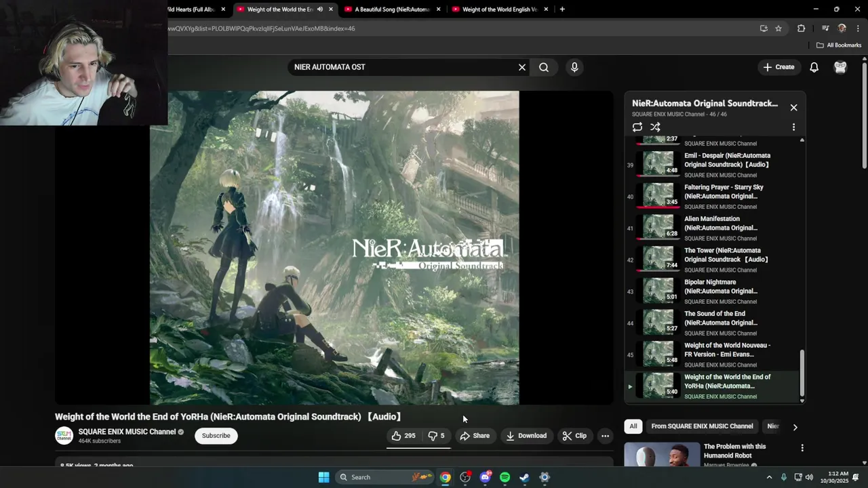Clear the NIER AUTOMATA OST search text
Screen dimensions: 868x488
click(522, 67)
